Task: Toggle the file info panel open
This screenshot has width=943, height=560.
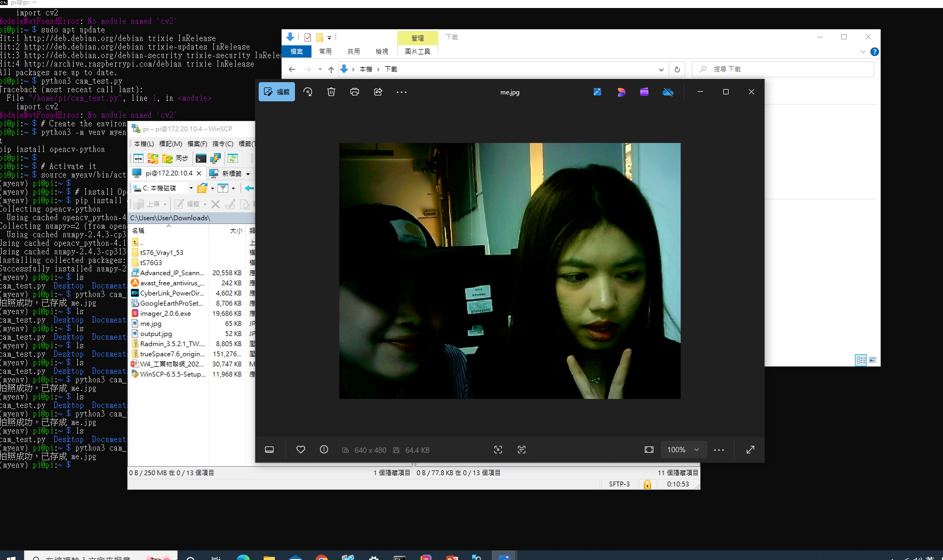Action: (324, 450)
